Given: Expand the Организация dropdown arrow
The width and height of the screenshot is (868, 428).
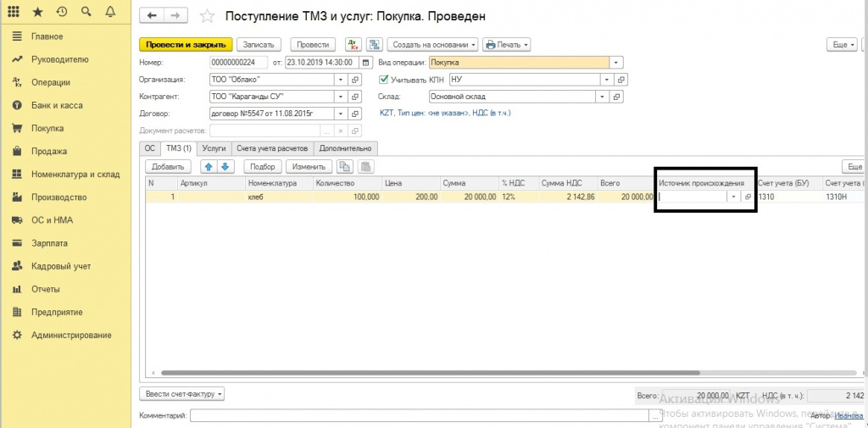Looking at the screenshot, I should [341, 80].
